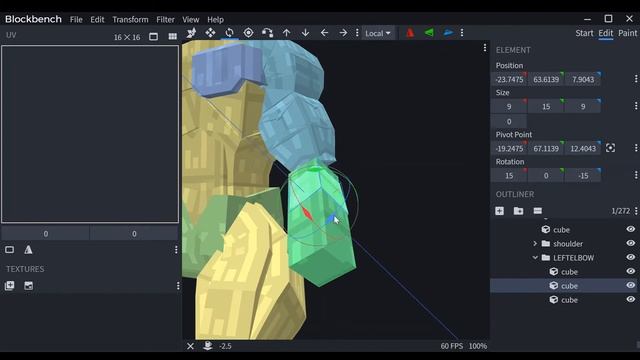This screenshot has width=640, height=360.
Task: Hide the shoulder group
Action: 631,243
